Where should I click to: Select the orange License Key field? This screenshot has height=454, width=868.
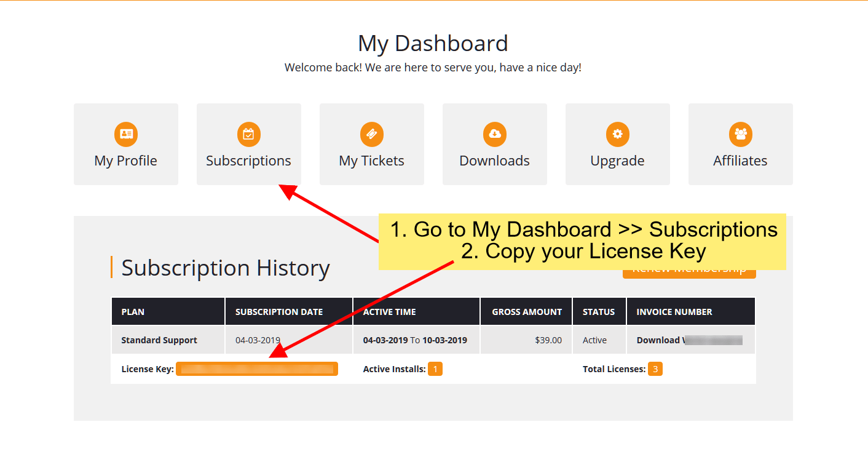257,369
